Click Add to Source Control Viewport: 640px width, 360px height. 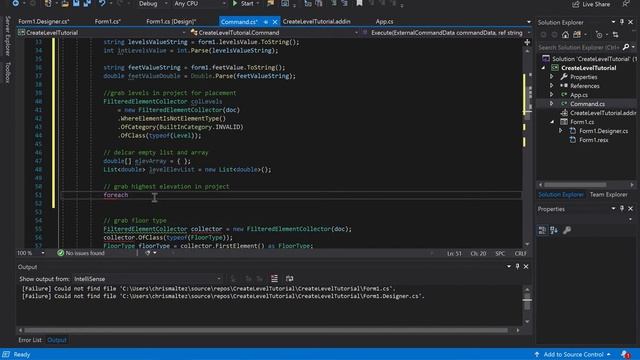(573, 354)
